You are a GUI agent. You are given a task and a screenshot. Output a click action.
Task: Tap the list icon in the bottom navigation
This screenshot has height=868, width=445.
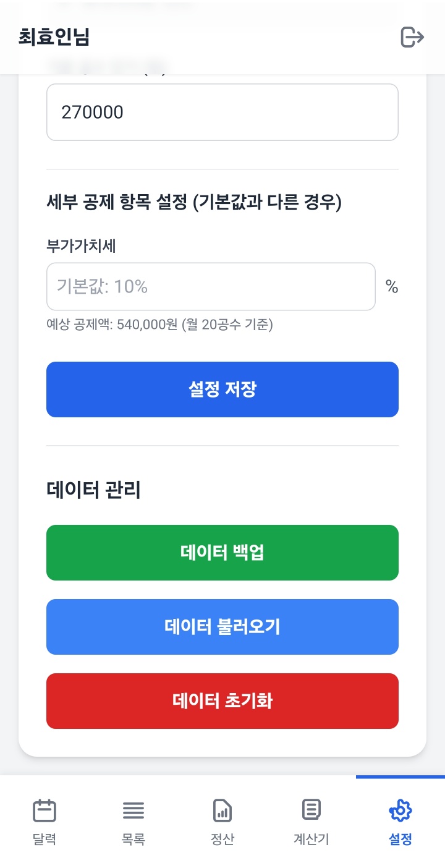click(133, 810)
